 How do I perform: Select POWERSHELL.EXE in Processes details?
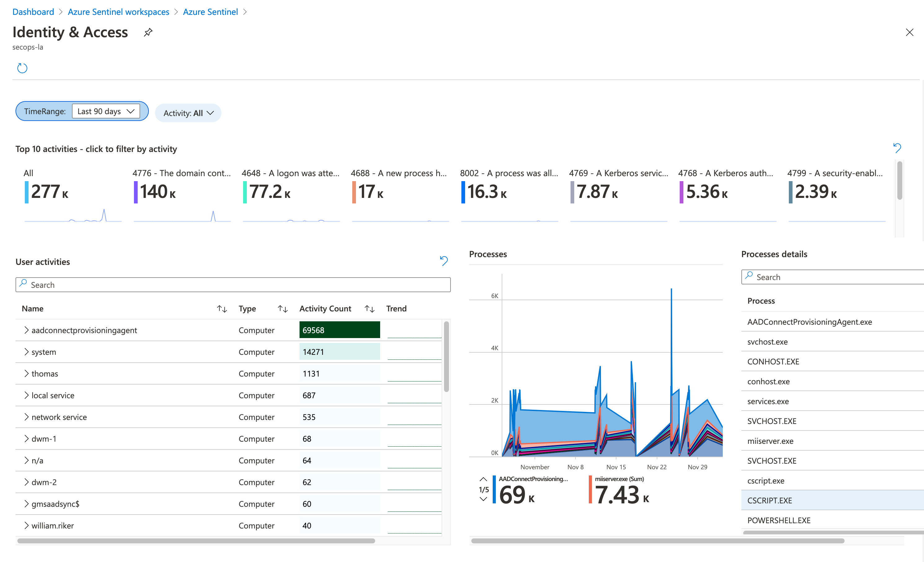tap(779, 520)
